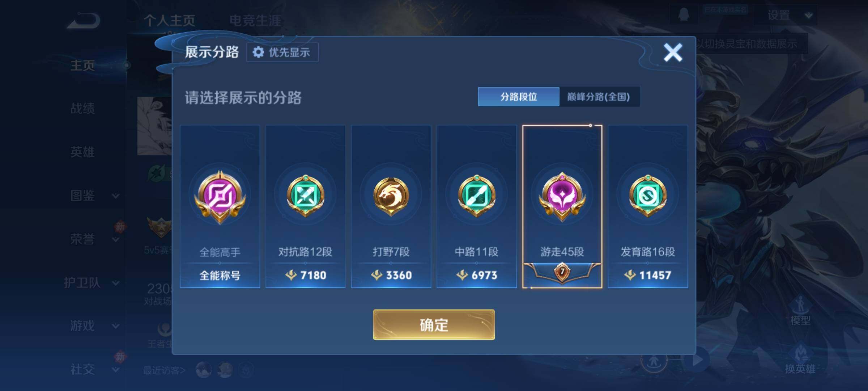
Task: Open 优先显示 gear settings
Action: pos(282,52)
